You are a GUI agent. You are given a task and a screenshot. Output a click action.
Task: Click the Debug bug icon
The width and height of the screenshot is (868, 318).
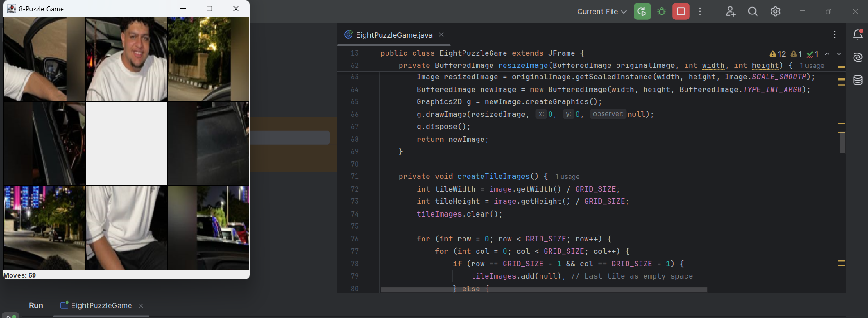coord(661,11)
